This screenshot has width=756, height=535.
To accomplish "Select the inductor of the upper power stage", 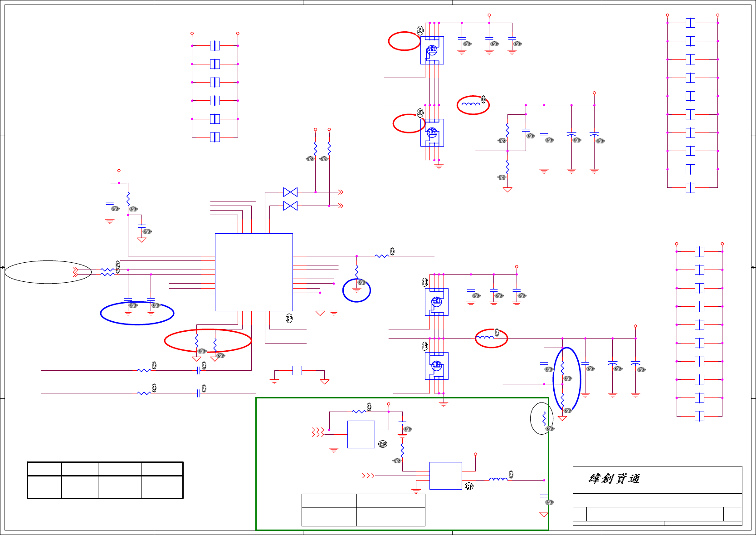I will tap(471, 104).
